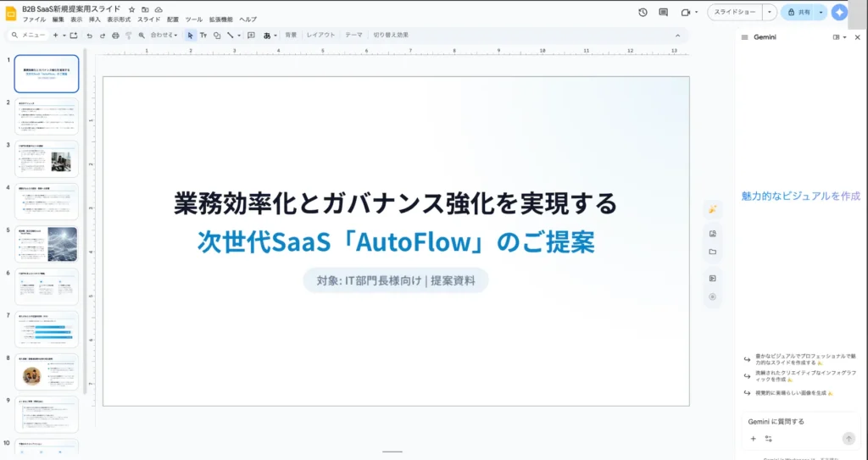Open the 挿入 menu
This screenshot has height=460, width=868.
[95, 19]
